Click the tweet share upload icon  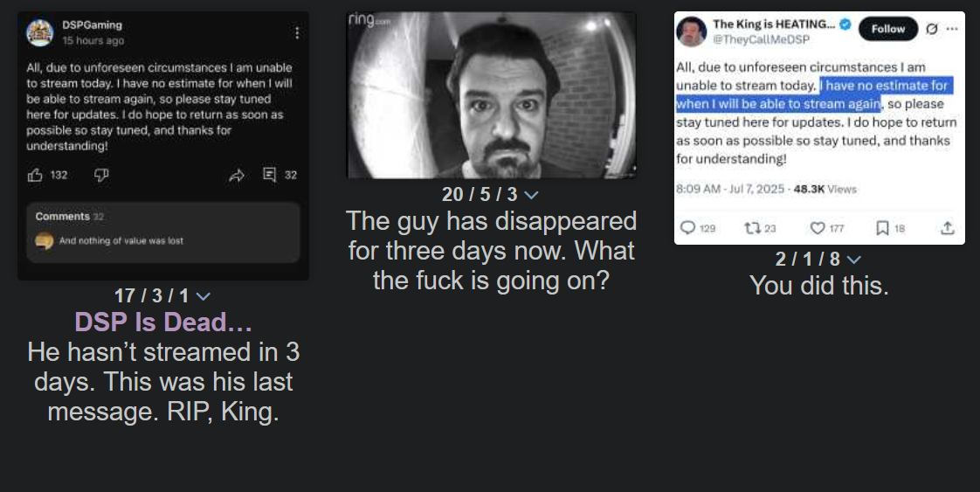(948, 228)
